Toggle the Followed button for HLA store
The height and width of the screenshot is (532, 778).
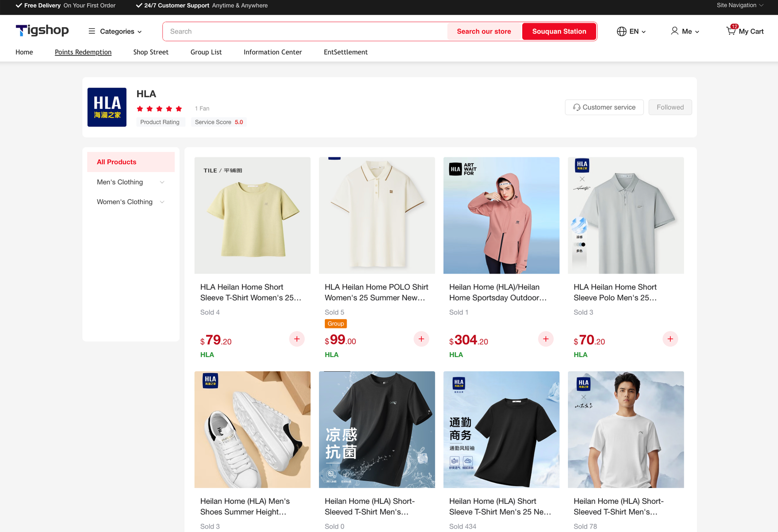[x=670, y=107]
